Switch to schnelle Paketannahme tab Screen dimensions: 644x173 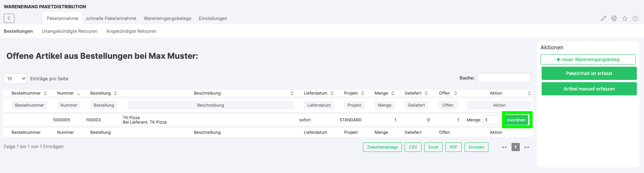click(111, 18)
